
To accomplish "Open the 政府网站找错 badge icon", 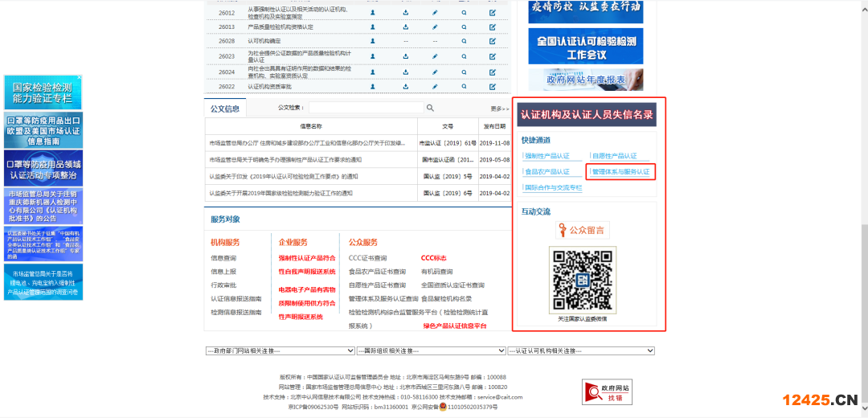I will [607, 391].
